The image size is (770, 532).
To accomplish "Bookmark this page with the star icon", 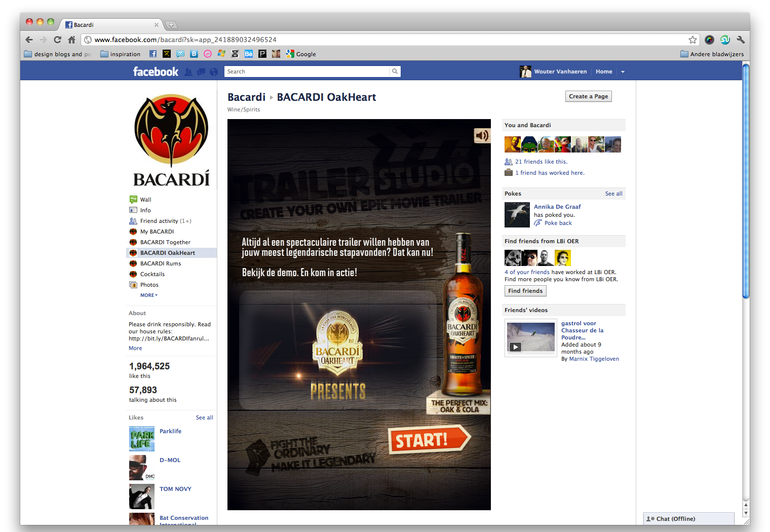I will coord(692,40).
